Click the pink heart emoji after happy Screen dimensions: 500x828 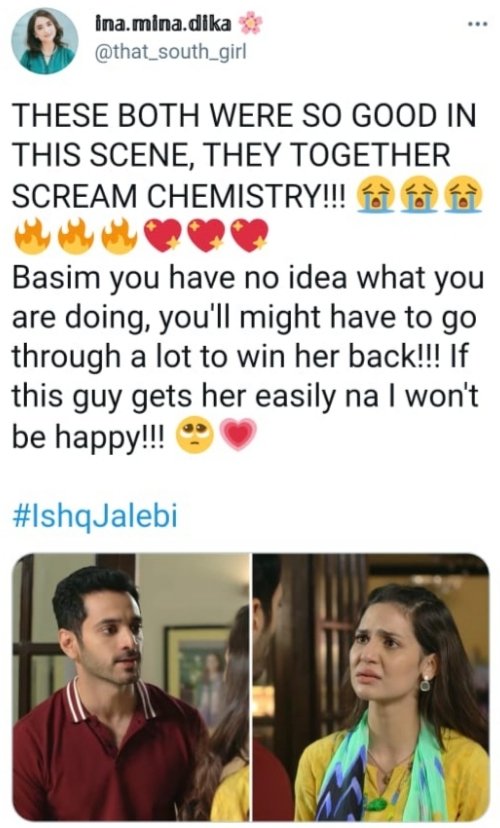coord(238,435)
